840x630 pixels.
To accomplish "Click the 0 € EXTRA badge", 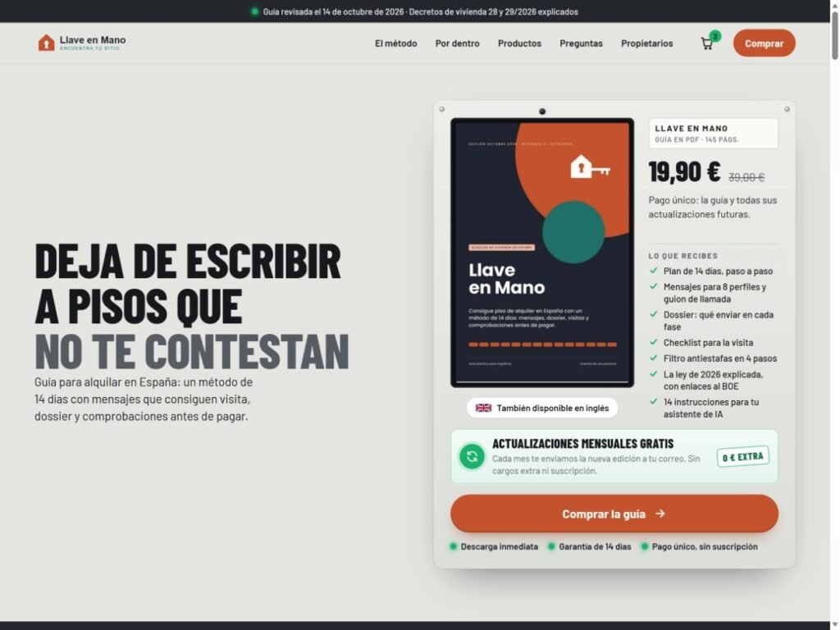I will point(743,456).
